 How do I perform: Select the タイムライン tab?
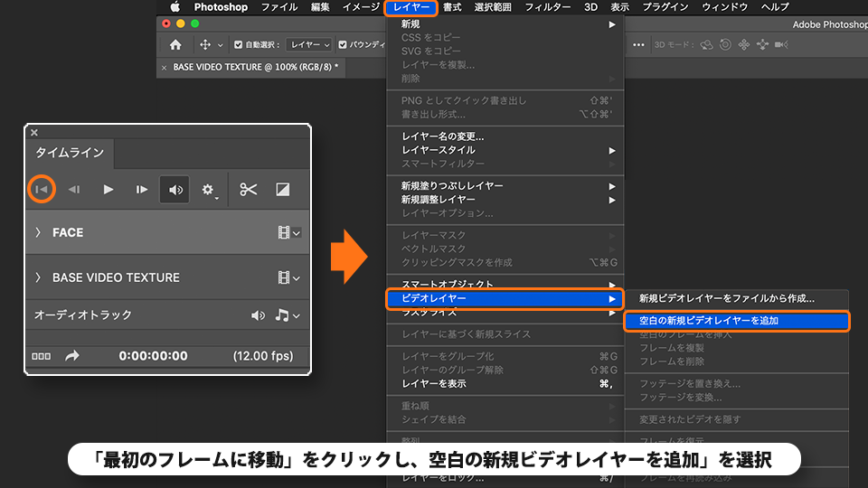click(x=70, y=153)
